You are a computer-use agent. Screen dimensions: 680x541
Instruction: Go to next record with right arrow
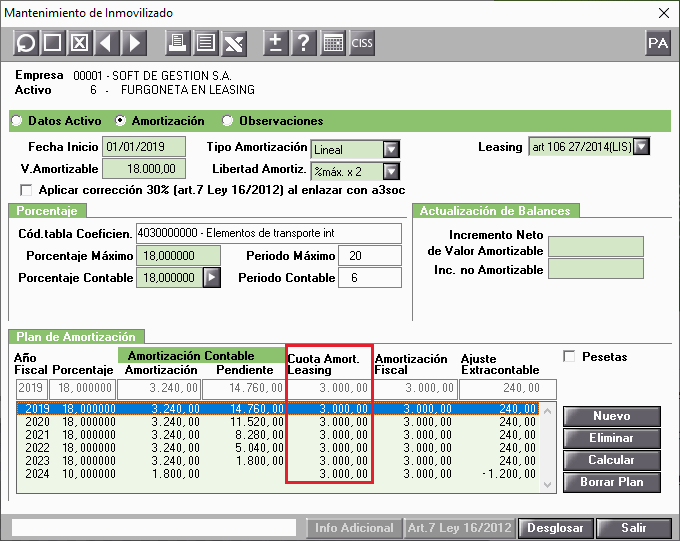click(x=134, y=43)
